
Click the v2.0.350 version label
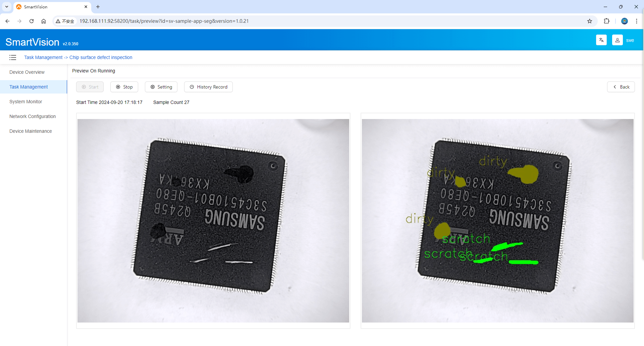[70, 44]
